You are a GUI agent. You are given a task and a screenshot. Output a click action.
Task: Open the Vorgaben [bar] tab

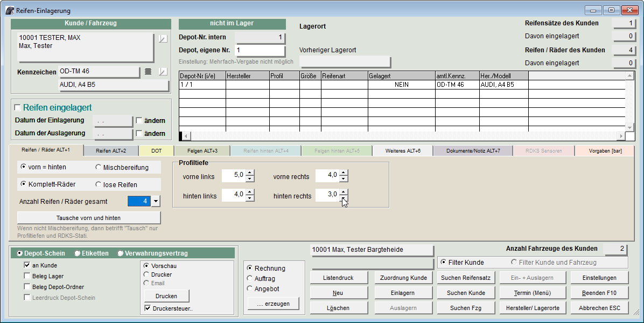click(605, 150)
